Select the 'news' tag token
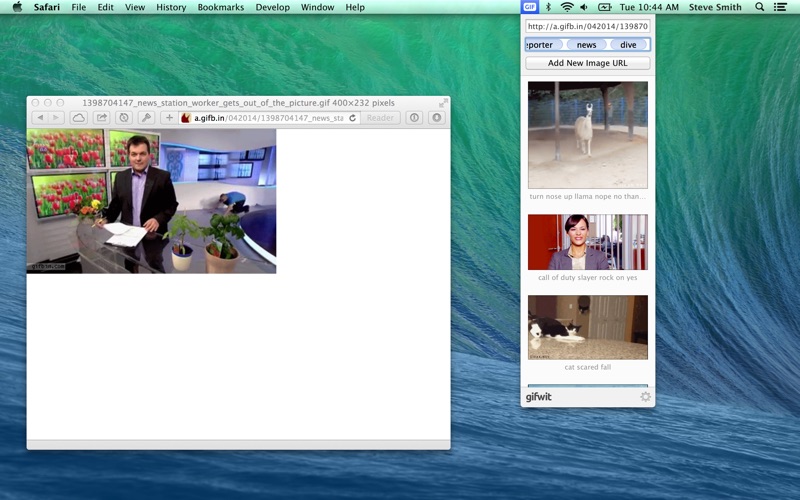This screenshot has width=800, height=500. pyautogui.click(x=586, y=45)
